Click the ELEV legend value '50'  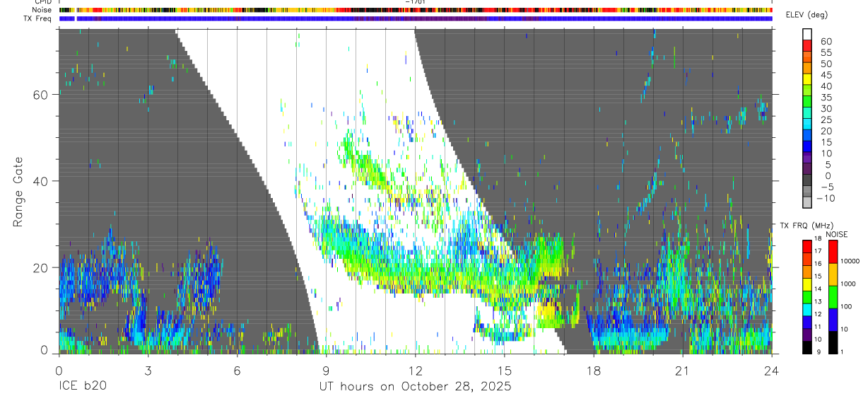826,64
